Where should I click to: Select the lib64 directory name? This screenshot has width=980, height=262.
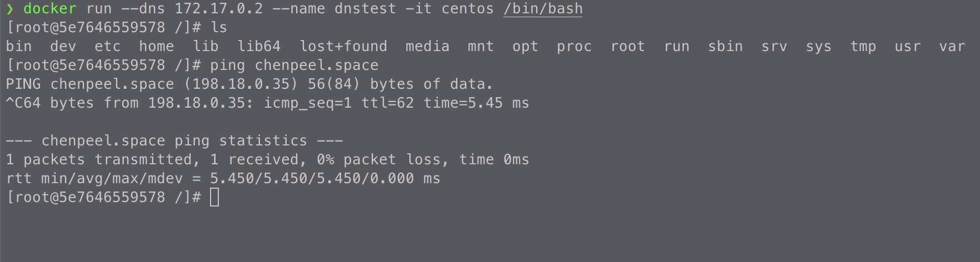click(x=259, y=47)
